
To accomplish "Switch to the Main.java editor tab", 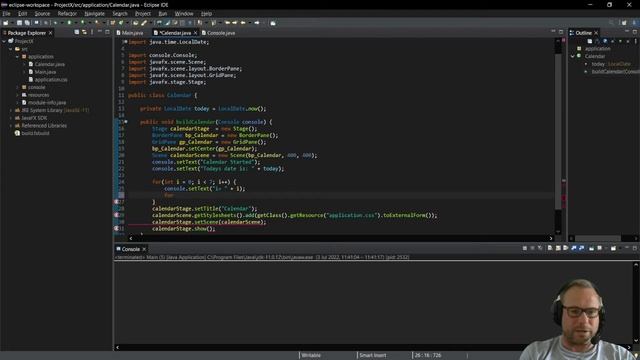I will [130, 33].
